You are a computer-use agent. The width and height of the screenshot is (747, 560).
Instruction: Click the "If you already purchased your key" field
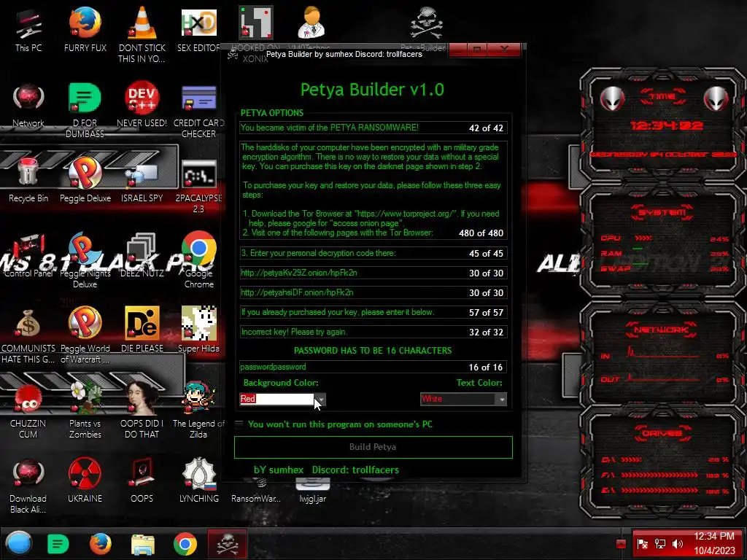pyautogui.click(x=373, y=312)
